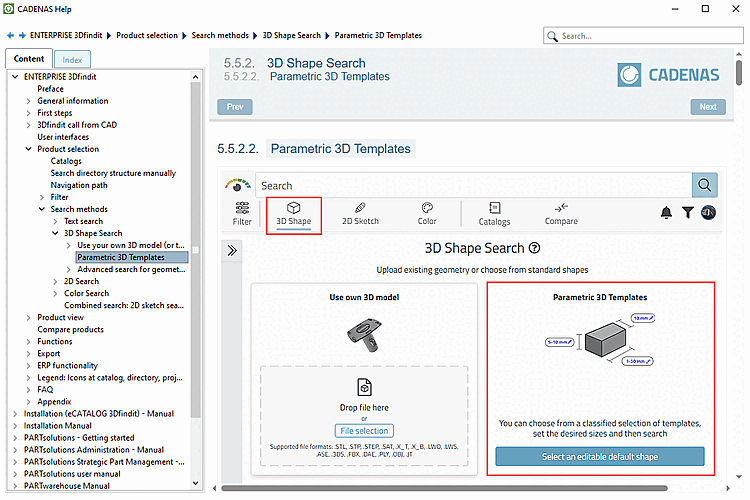
Task: Open Catalogs tree item
Action: coord(66,161)
